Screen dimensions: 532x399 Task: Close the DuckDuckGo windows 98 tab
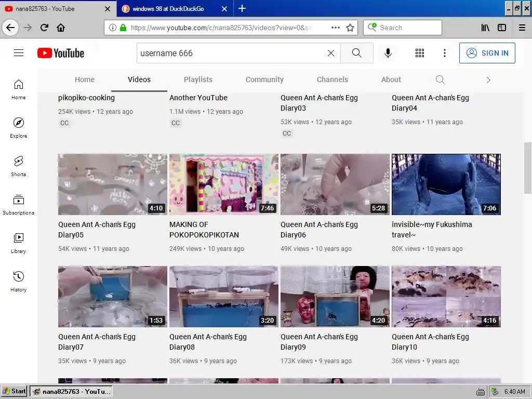point(224,9)
